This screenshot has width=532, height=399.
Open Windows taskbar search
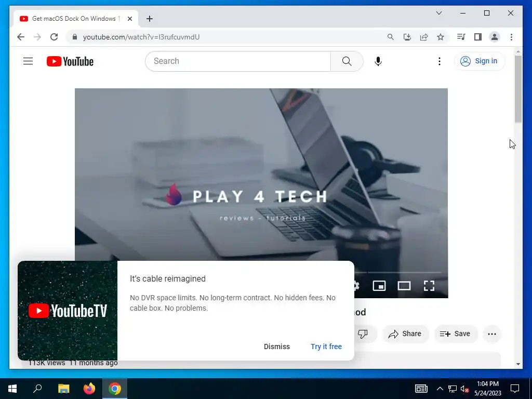pyautogui.click(x=37, y=389)
